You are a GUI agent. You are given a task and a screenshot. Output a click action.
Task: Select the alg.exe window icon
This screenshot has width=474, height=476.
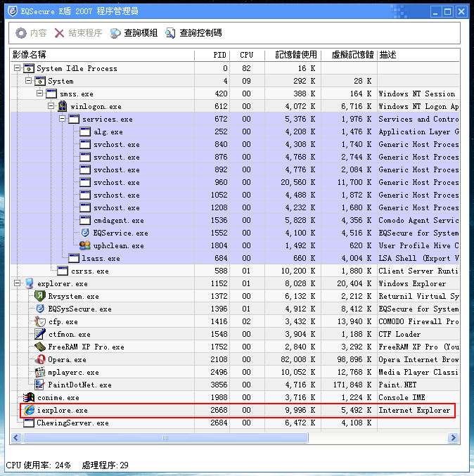85,131
